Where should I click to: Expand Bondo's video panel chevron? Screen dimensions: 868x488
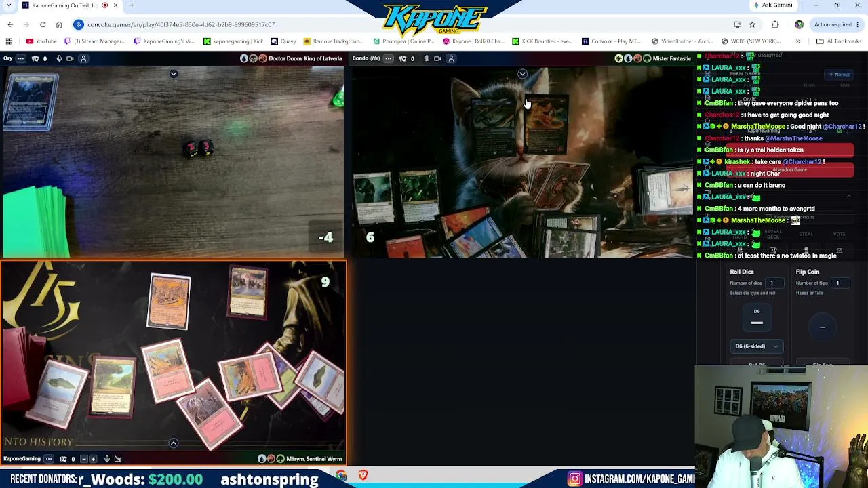(x=522, y=74)
